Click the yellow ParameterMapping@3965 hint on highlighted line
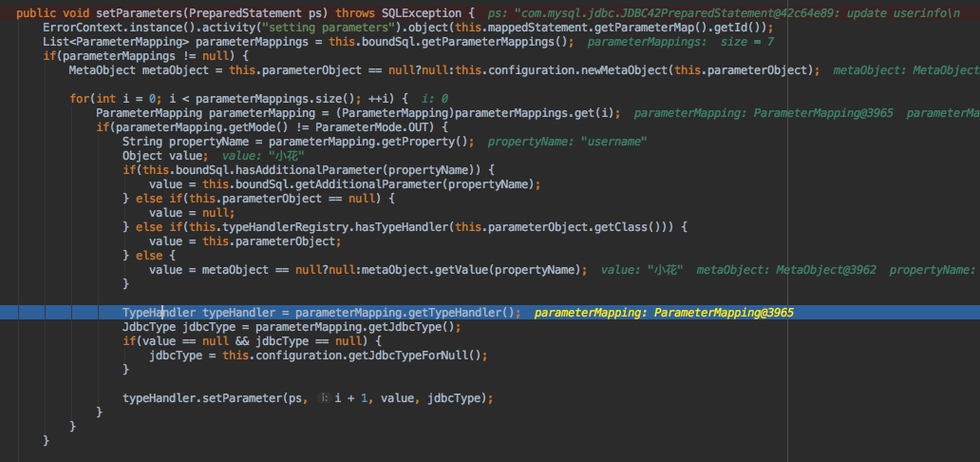Viewport: 980px width, 462px height. point(724,313)
